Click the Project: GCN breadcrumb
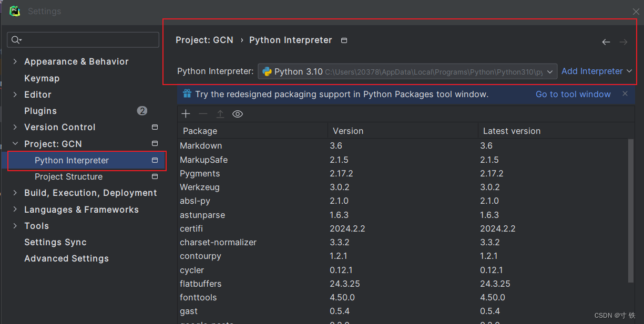Viewport: 644px width, 324px height. (205, 40)
